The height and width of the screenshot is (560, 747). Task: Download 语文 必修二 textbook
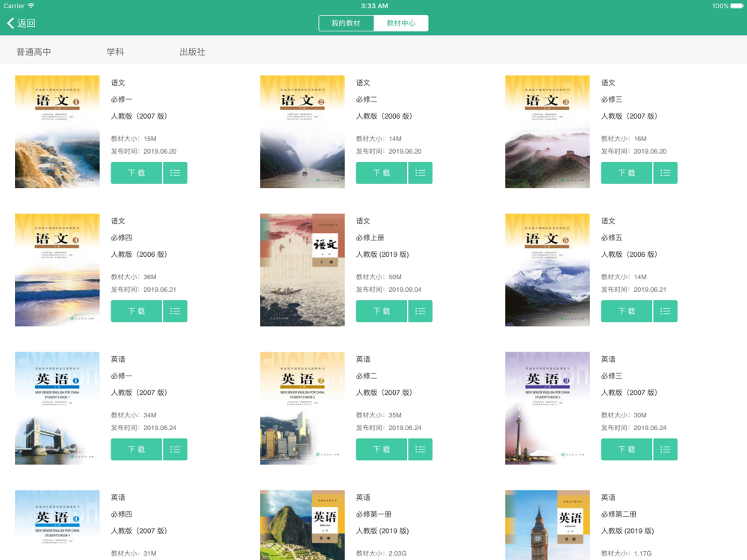click(x=382, y=173)
